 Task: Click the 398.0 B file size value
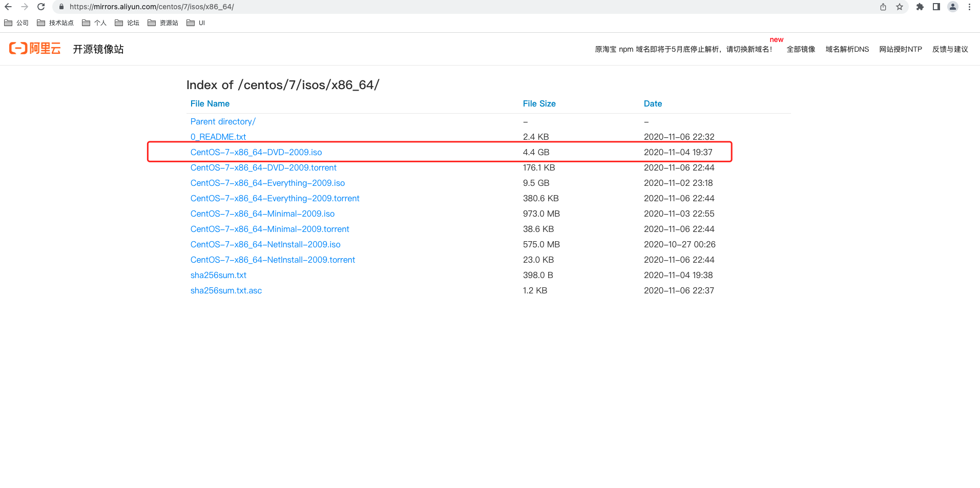pyautogui.click(x=538, y=275)
